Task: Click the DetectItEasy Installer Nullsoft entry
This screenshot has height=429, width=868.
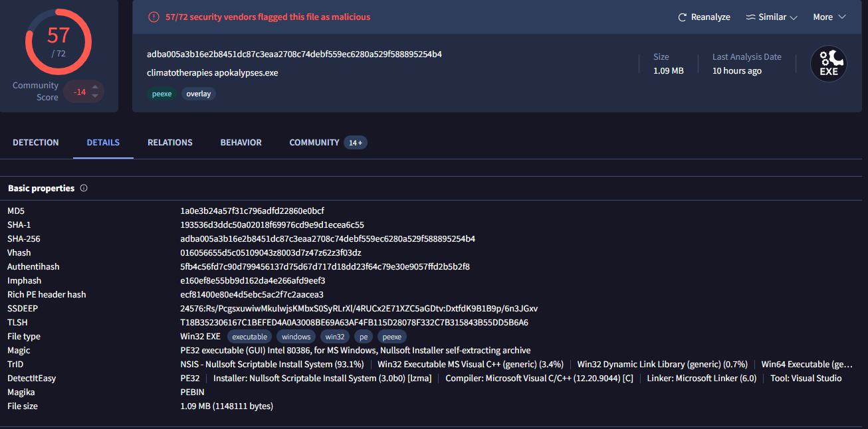Action: (x=322, y=379)
